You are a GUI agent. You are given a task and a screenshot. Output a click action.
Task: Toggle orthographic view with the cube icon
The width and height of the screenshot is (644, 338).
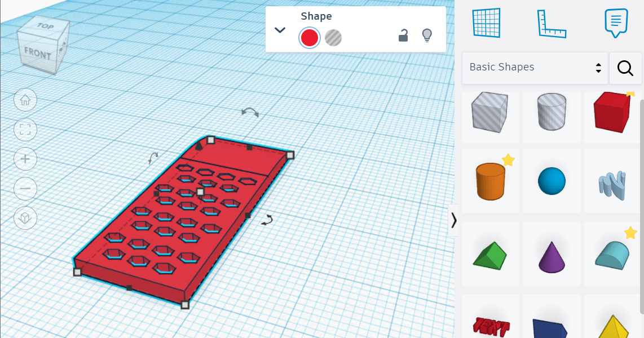tap(25, 218)
